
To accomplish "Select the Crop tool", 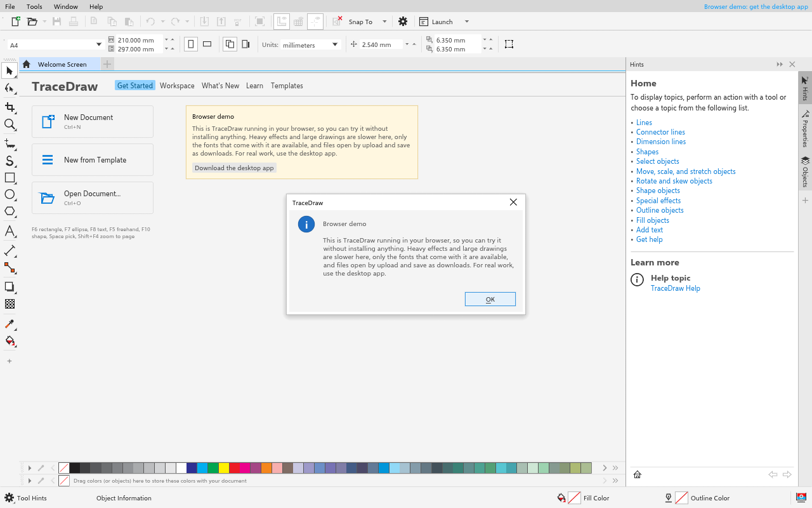I will (10, 107).
